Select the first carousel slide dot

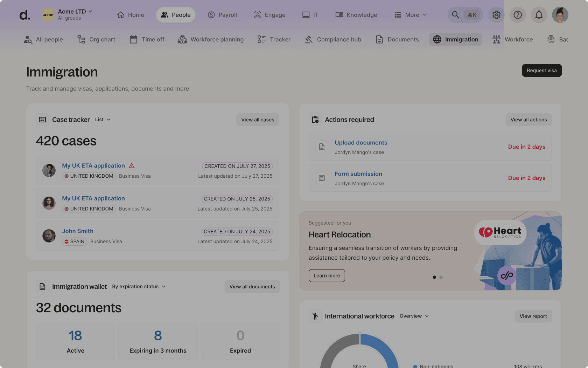(x=434, y=277)
